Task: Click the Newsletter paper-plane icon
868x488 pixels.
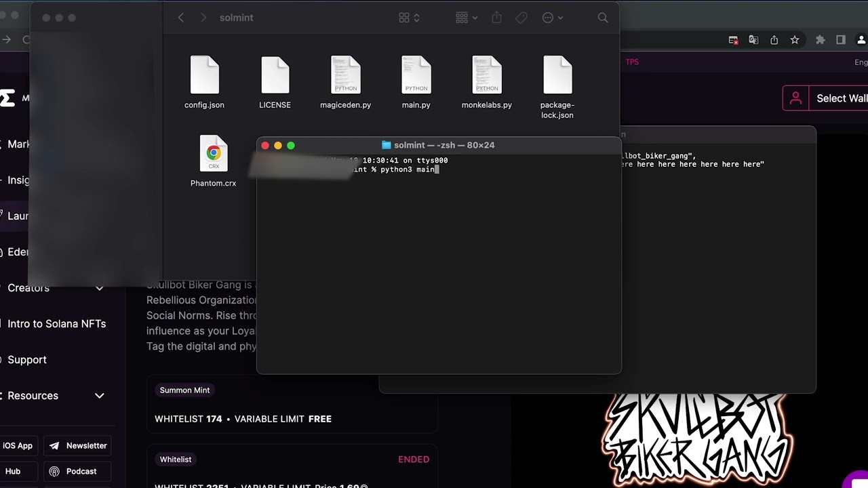Action: [54, 446]
